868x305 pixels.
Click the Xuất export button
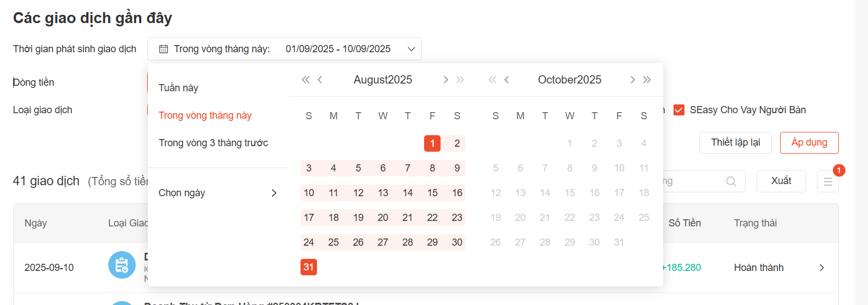pyautogui.click(x=781, y=181)
